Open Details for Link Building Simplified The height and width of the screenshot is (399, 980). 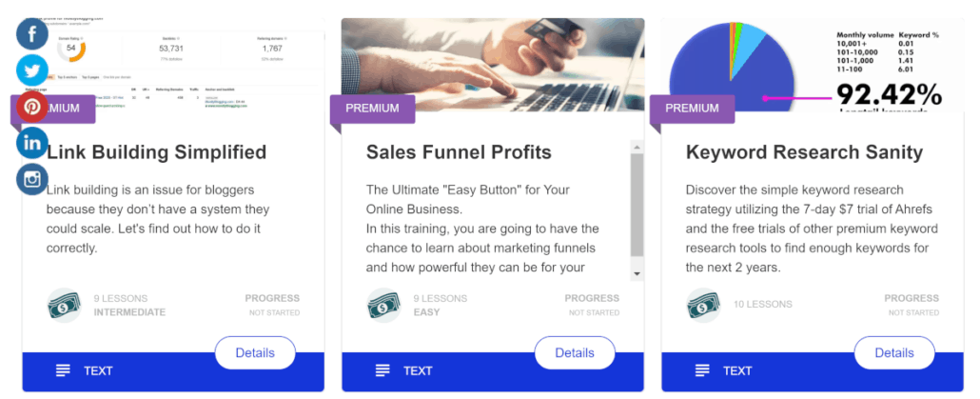click(x=255, y=352)
